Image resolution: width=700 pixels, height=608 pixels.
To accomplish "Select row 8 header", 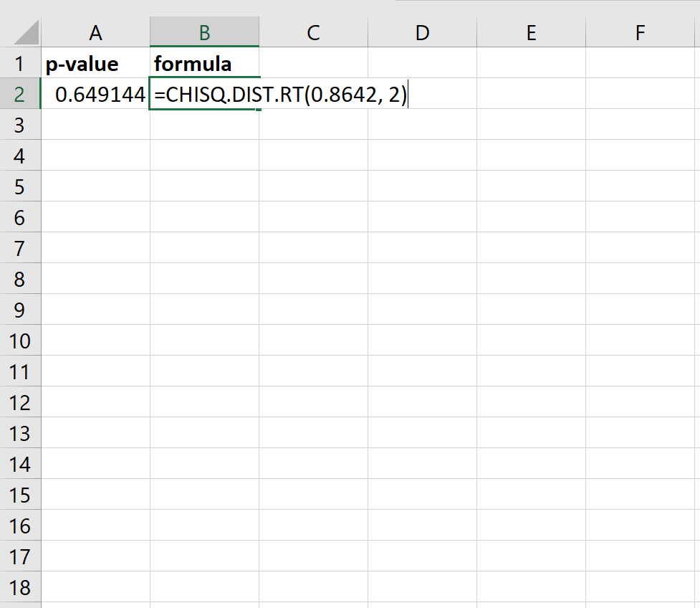I will (x=20, y=279).
